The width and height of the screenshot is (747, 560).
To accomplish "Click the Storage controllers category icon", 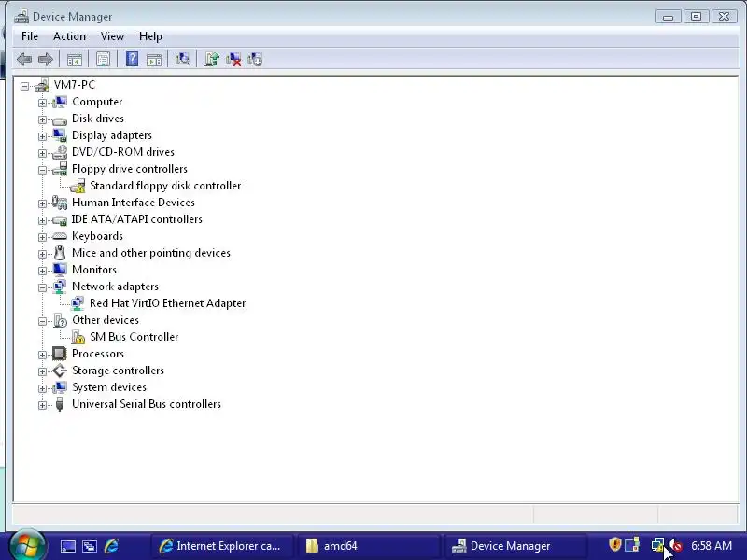I will [x=60, y=371].
